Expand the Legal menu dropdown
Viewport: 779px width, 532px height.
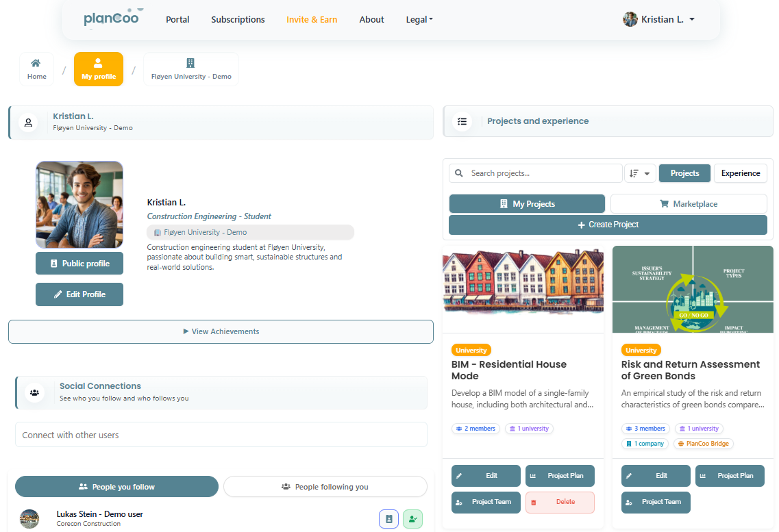click(x=419, y=20)
